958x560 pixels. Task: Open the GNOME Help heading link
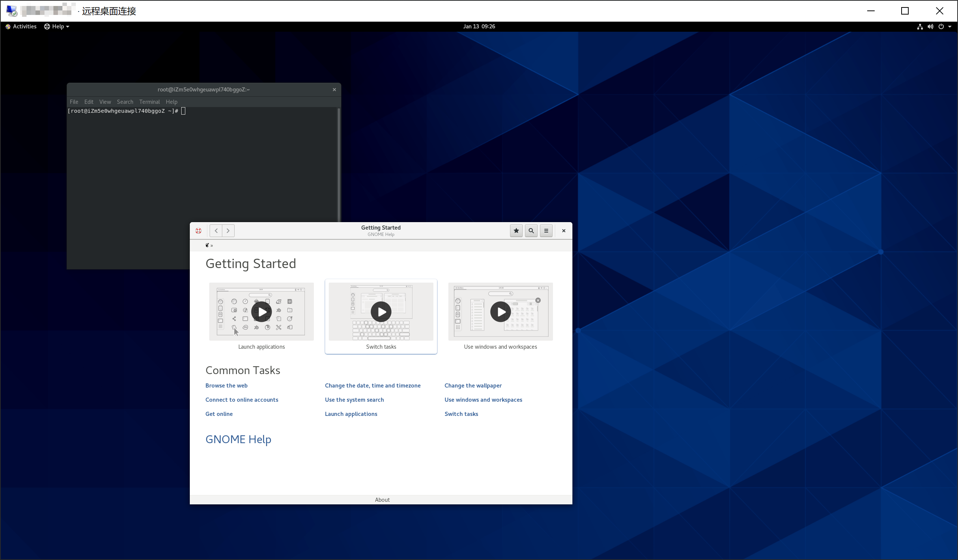[x=238, y=439]
